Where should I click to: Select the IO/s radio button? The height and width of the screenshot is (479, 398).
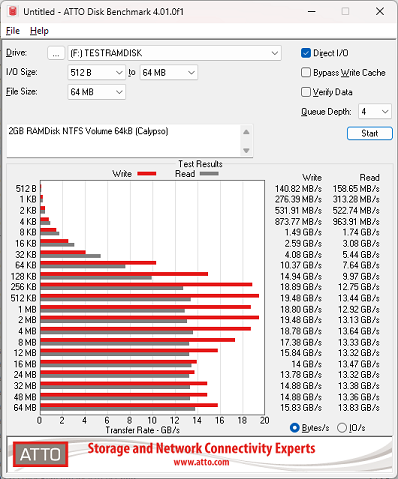point(342,428)
